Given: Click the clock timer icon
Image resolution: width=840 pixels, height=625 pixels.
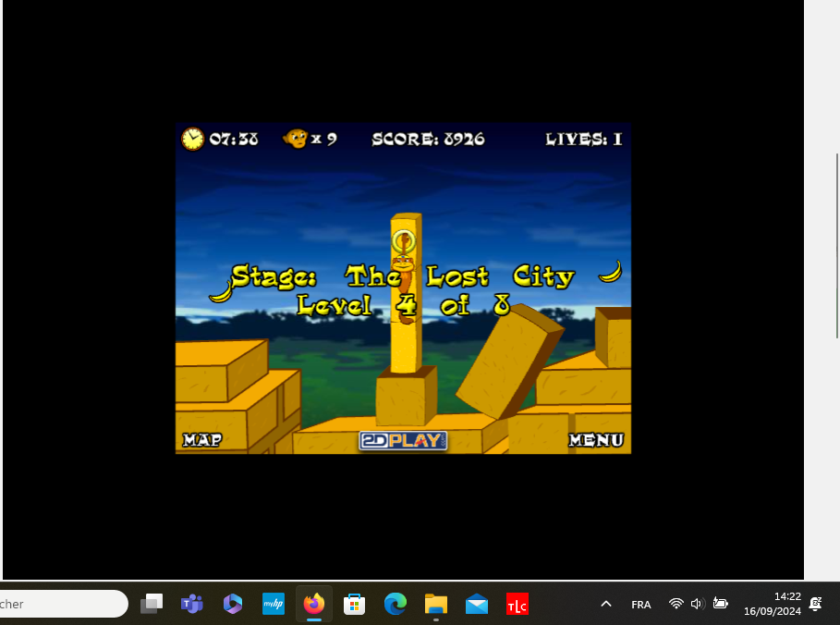Looking at the screenshot, I should point(192,139).
